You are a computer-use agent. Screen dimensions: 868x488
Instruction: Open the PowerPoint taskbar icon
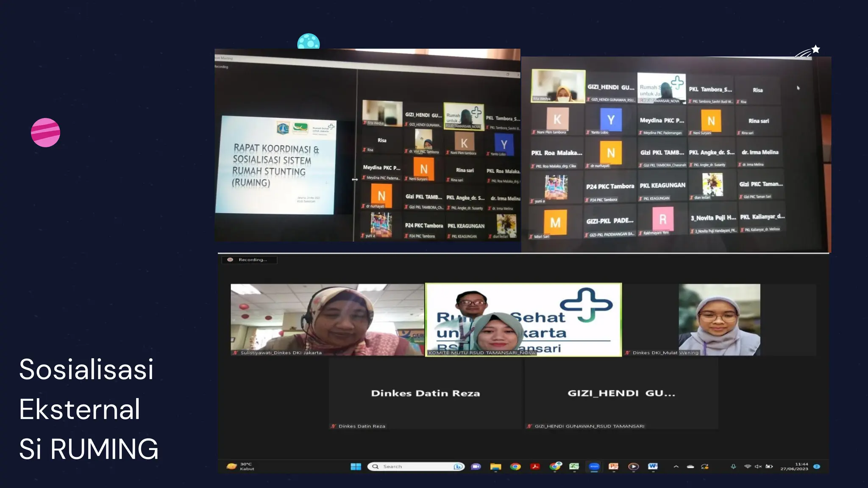(x=613, y=466)
